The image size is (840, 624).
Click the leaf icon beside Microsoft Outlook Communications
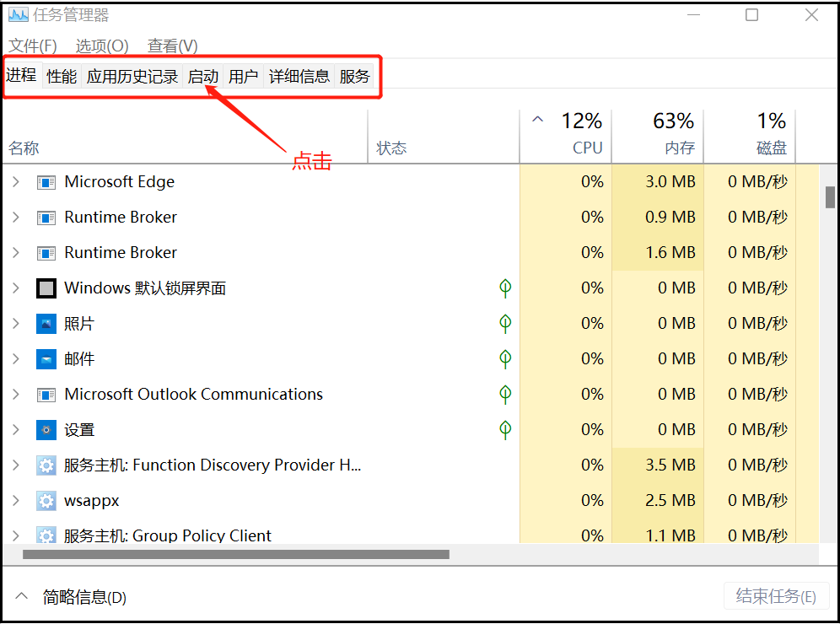tap(505, 395)
